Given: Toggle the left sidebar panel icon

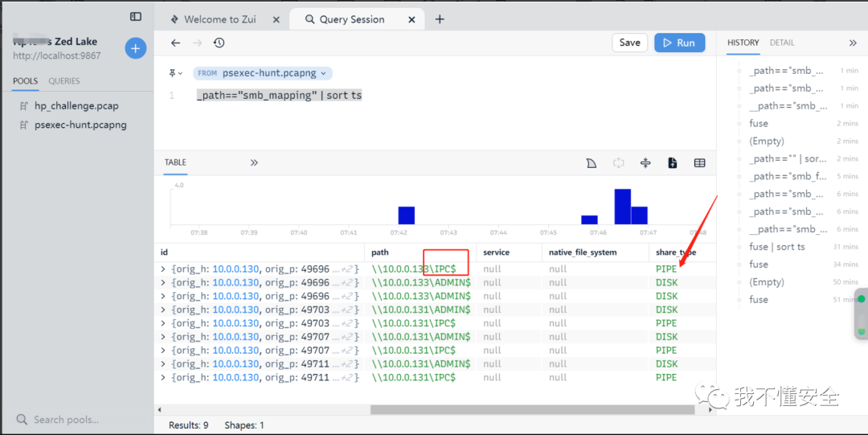Looking at the screenshot, I should click(x=136, y=17).
